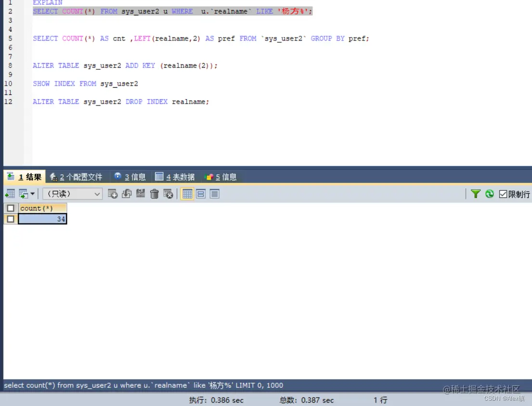This screenshot has height=406, width=532.
Task: Click the ALTER TABLE ADD KEY statement
Action: tap(125, 65)
